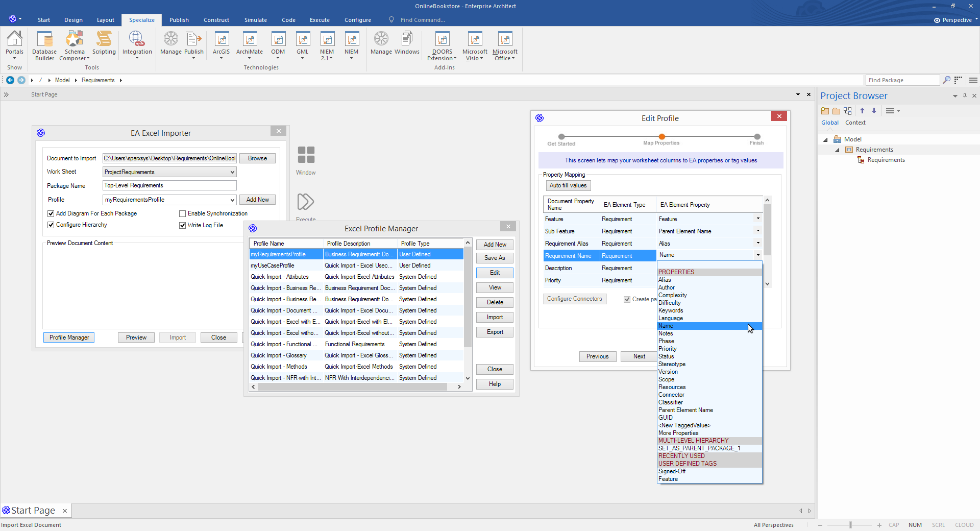
Task: Select Stereotype from the properties list
Action: pyautogui.click(x=672, y=364)
